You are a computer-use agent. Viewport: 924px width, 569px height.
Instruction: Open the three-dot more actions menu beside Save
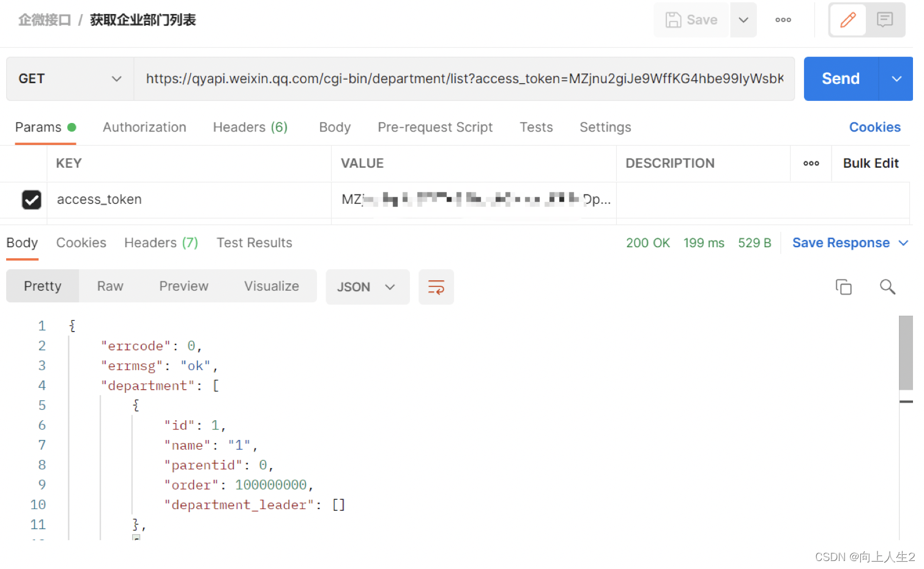783,20
